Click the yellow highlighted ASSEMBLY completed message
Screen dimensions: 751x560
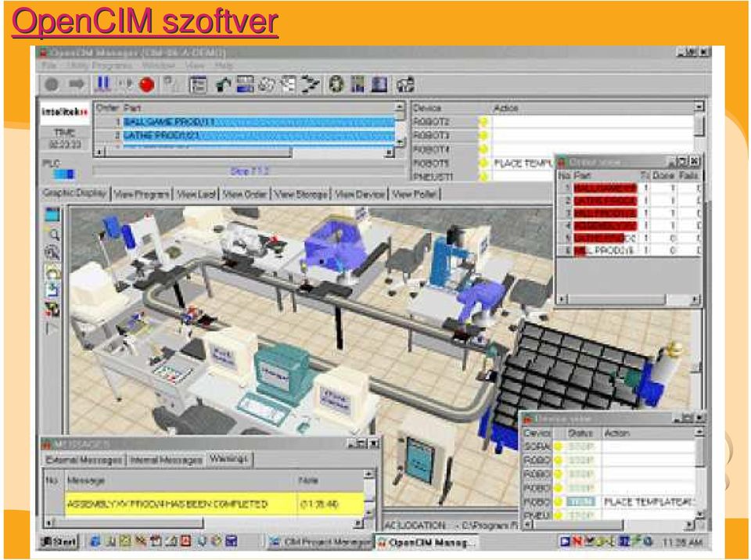point(214,504)
